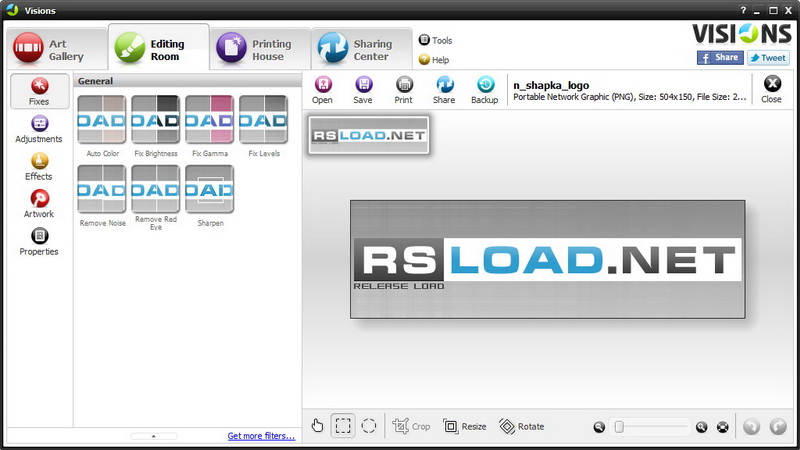
Task: Click the Print toolbar icon
Action: [x=404, y=90]
